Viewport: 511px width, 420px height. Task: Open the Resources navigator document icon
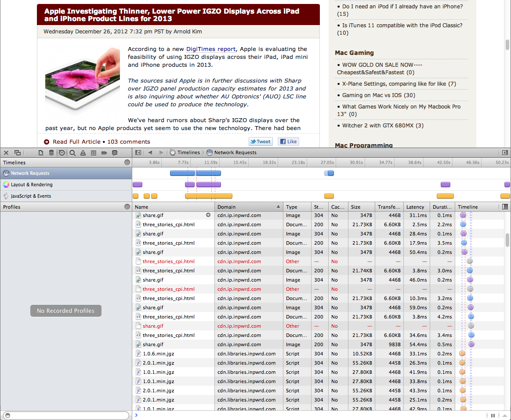41,152
